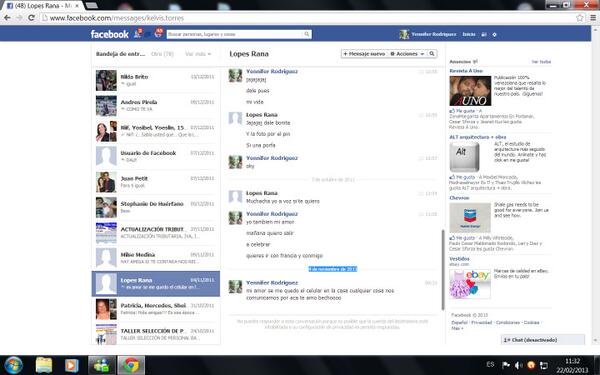This screenshot has height=375, width=600.
Task: Open the Juan Petit conversation
Action: [156, 182]
